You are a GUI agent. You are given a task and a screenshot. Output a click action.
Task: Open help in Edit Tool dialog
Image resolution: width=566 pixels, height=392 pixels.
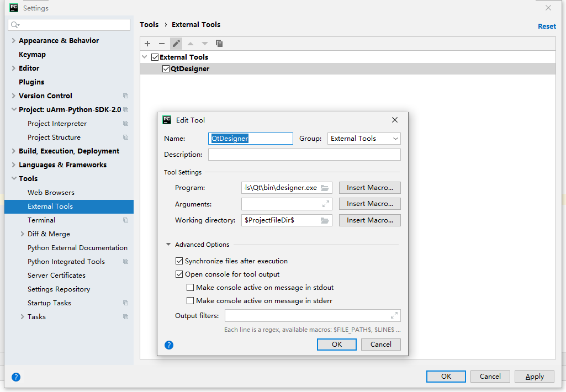click(169, 345)
